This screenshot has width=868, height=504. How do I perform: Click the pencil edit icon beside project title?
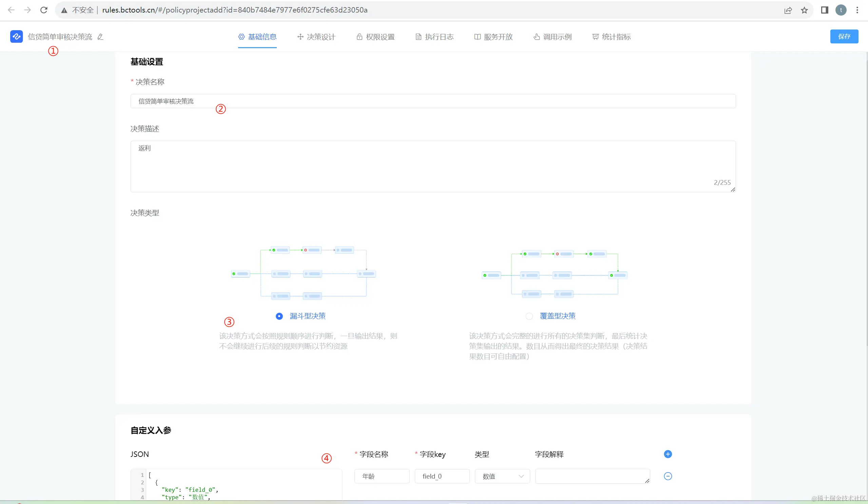click(x=100, y=37)
